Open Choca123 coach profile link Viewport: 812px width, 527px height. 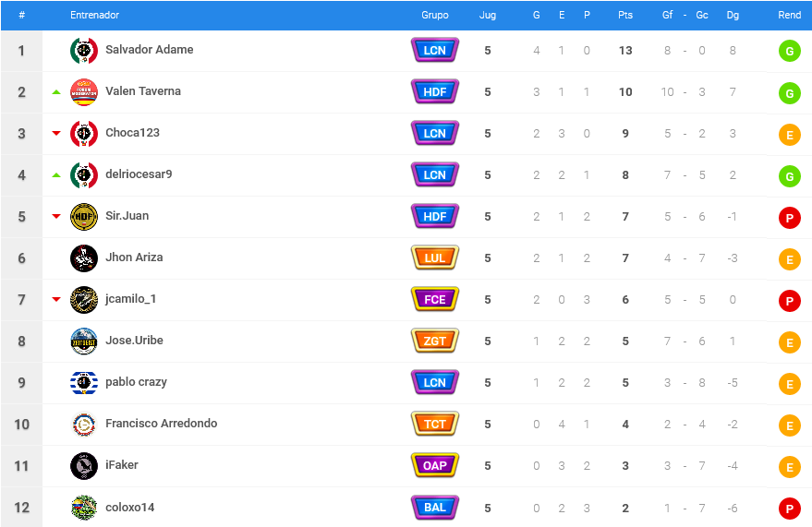point(133,132)
